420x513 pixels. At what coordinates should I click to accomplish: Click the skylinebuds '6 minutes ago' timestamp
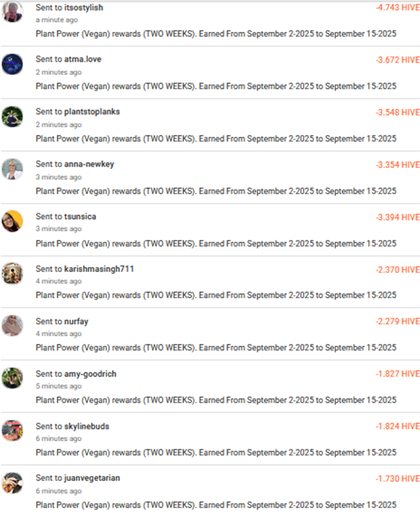pyautogui.click(x=59, y=439)
